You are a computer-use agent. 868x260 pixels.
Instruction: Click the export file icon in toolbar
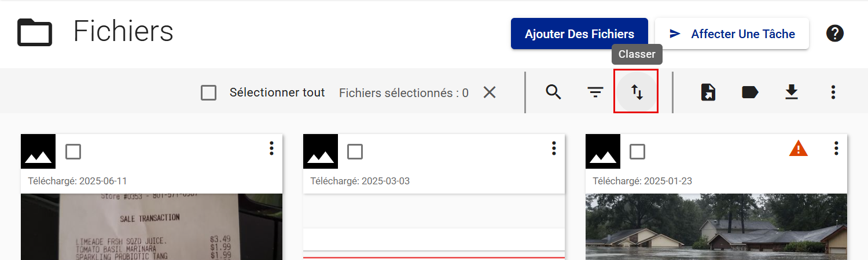(708, 92)
